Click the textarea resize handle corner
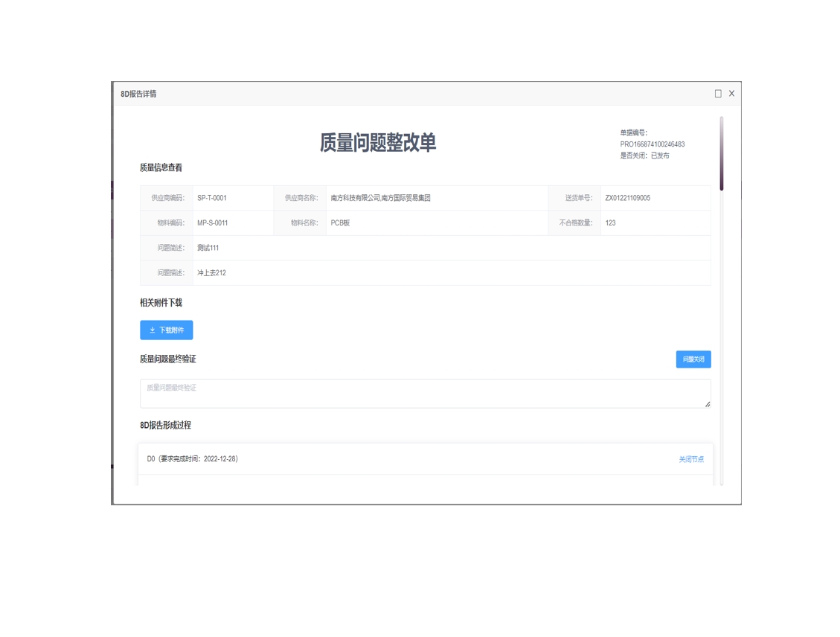Screen dimensions: 840x637 pyautogui.click(x=707, y=404)
